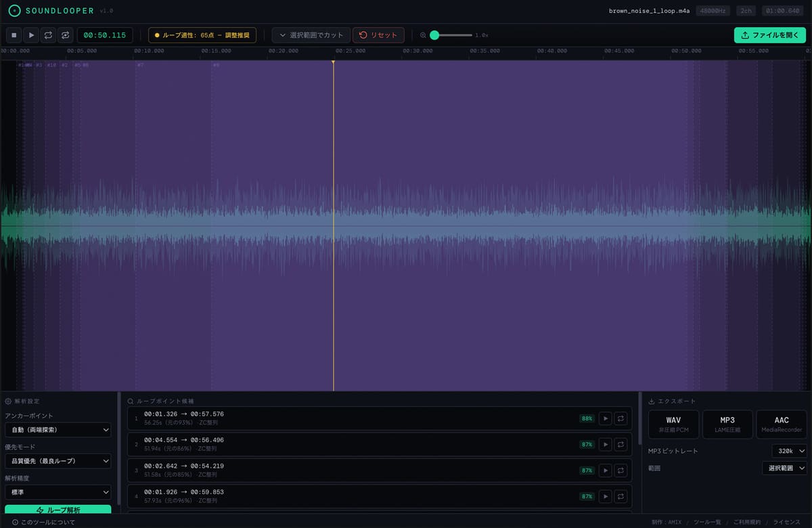Image resolution: width=812 pixels, height=528 pixels.
Task: Click the 88% score badge on candidate 1
Action: (587, 418)
